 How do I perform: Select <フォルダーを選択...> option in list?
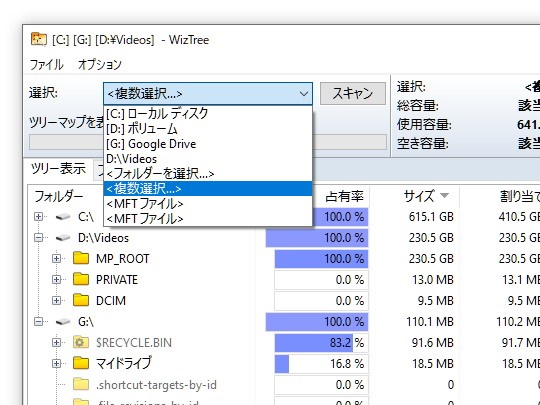[x=208, y=174]
